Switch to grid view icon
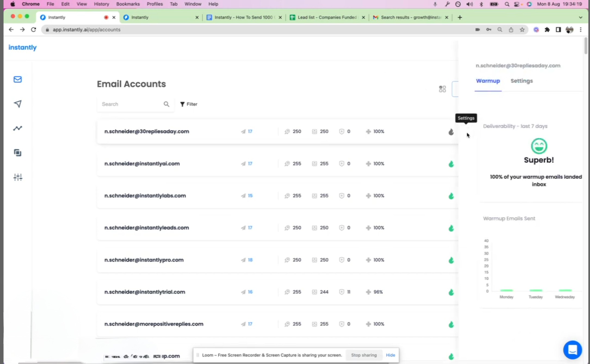This screenshot has height=364, width=590. (442, 89)
